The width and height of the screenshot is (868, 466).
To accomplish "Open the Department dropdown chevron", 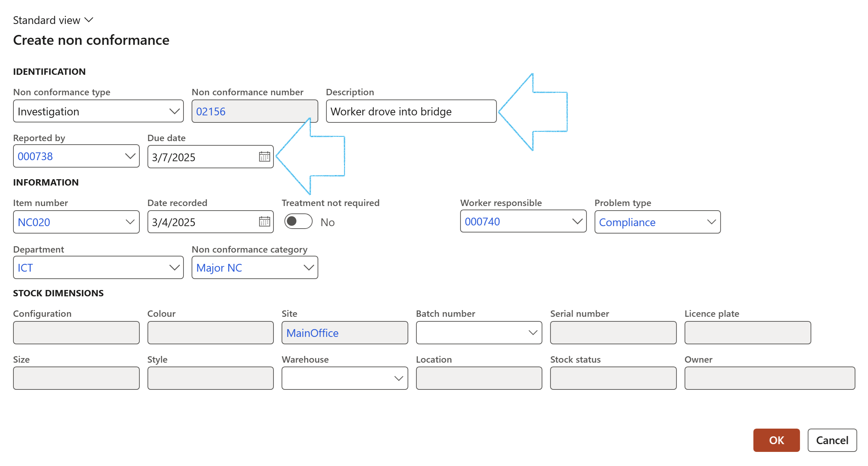I will click(174, 267).
